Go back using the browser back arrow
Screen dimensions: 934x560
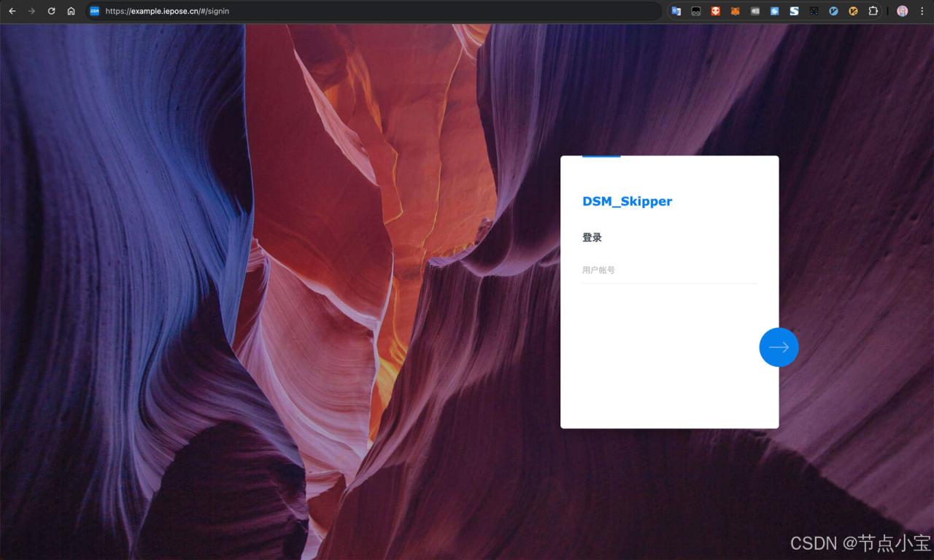click(x=12, y=11)
